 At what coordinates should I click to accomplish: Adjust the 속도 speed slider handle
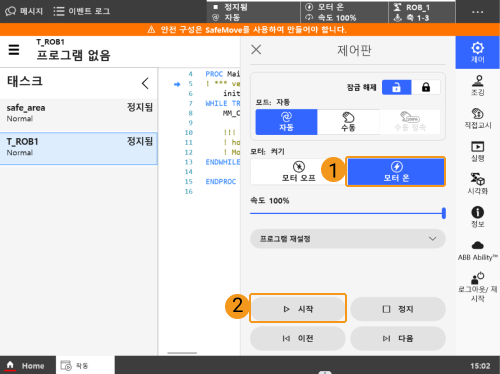click(444, 213)
